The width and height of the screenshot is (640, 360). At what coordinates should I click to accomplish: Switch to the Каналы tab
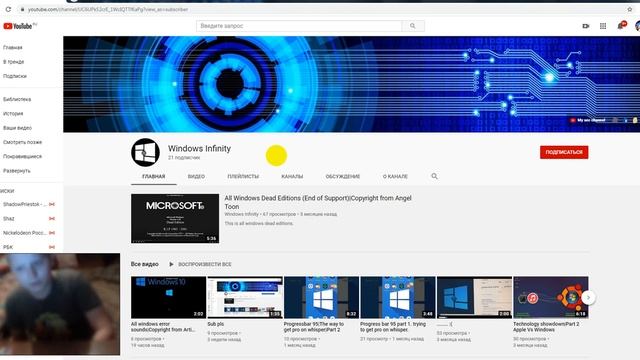[292, 176]
